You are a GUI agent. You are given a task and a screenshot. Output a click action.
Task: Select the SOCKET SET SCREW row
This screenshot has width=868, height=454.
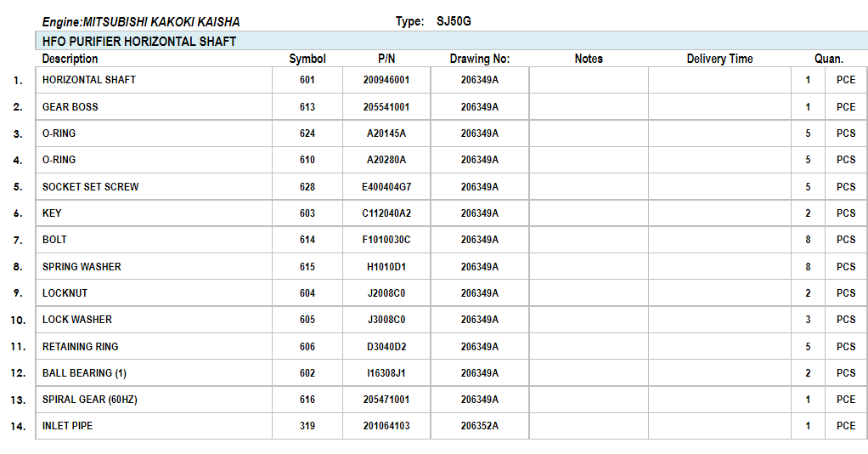point(452,187)
